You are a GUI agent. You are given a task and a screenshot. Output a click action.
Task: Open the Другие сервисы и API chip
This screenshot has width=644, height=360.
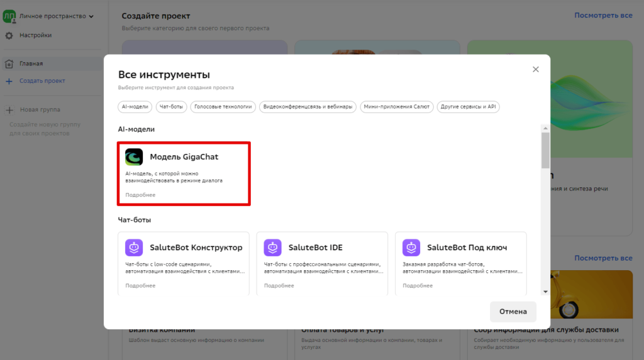click(x=468, y=107)
